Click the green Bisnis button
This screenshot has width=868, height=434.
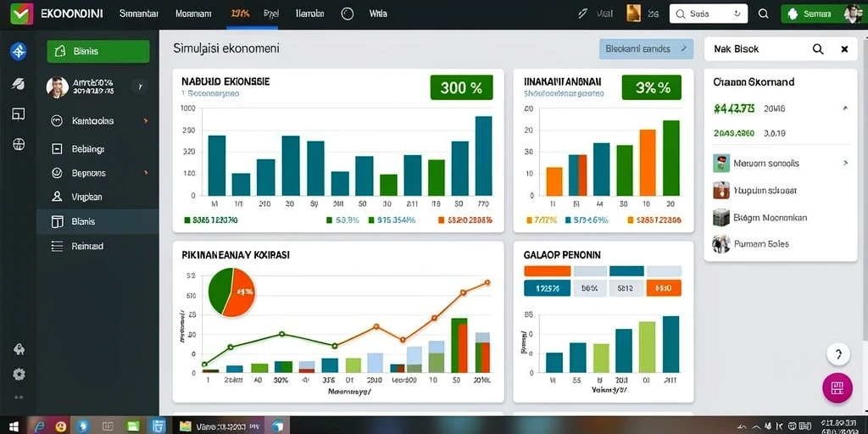98,52
